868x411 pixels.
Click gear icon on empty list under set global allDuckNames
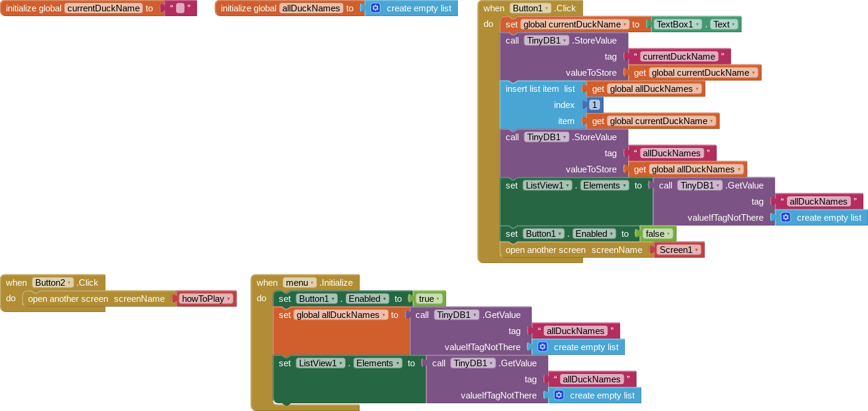point(543,347)
